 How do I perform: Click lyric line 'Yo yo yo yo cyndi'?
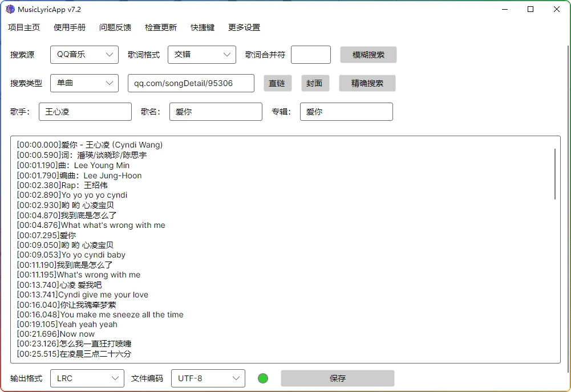tap(94, 195)
